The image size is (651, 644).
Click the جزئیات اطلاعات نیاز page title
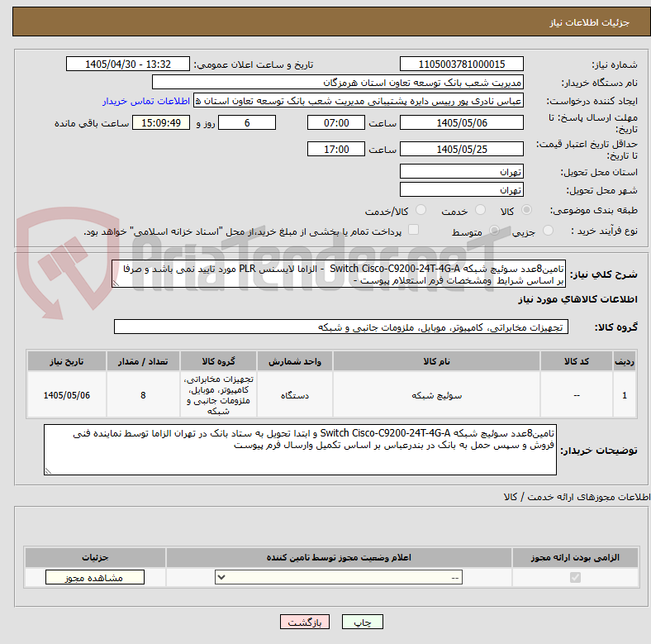(590, 22)
